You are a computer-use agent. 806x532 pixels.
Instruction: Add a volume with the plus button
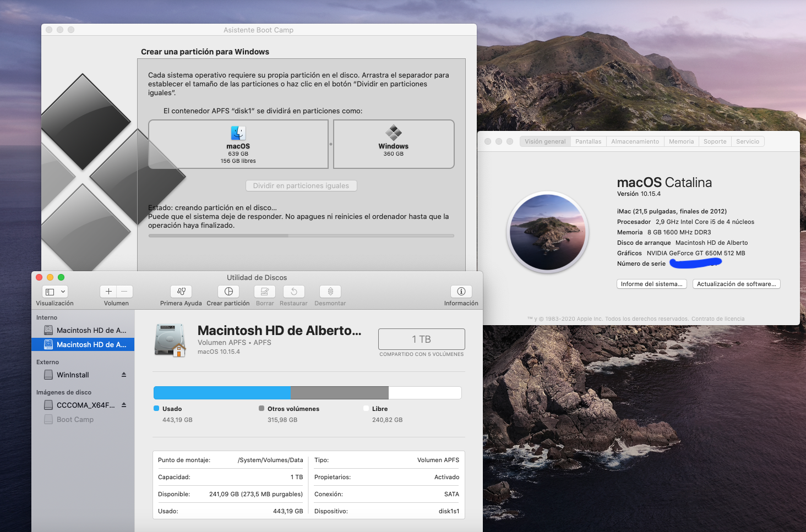tap(108, 292)
